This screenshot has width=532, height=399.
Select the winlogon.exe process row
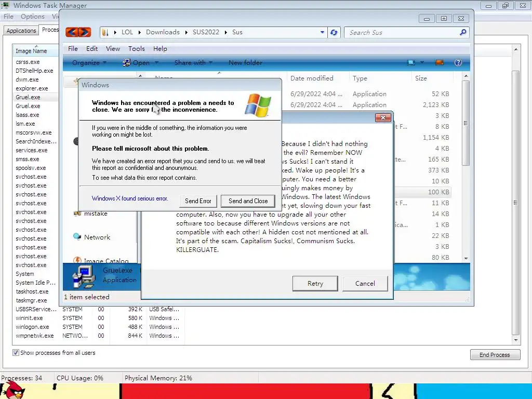pyautogui.click(x=97, y=327)
